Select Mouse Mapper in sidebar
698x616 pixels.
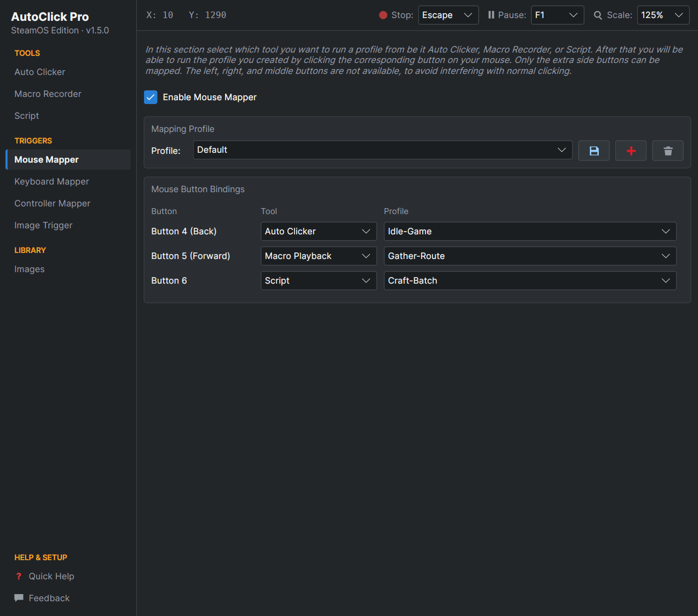68,159
